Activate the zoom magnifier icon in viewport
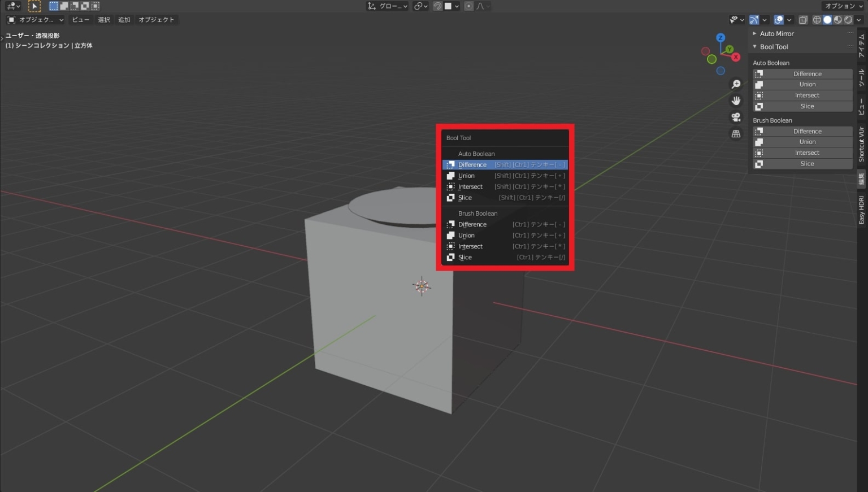868x492 pixels. tap(736, 84)
